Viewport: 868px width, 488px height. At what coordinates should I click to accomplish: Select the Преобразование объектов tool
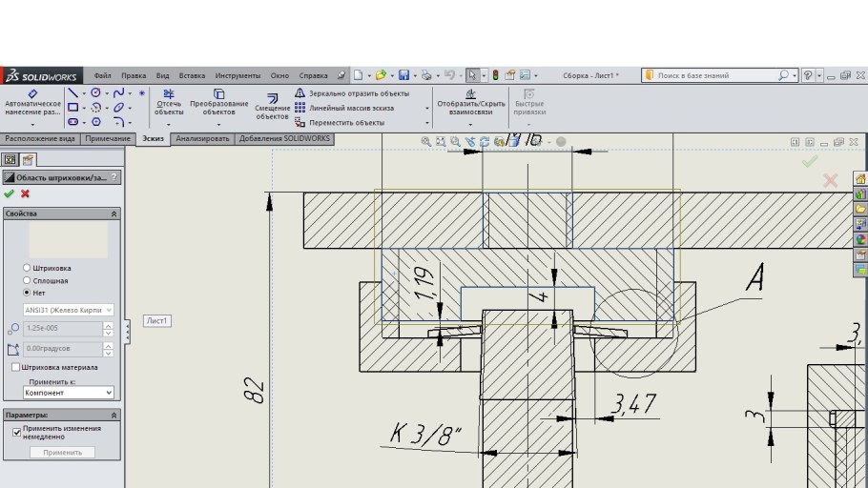[x=218, y=103]
